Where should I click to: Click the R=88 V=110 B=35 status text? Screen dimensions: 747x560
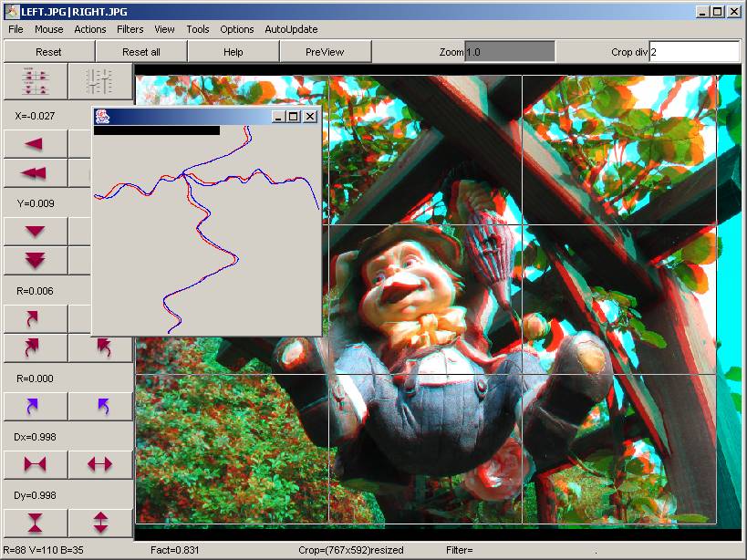[x=43, y=550]
